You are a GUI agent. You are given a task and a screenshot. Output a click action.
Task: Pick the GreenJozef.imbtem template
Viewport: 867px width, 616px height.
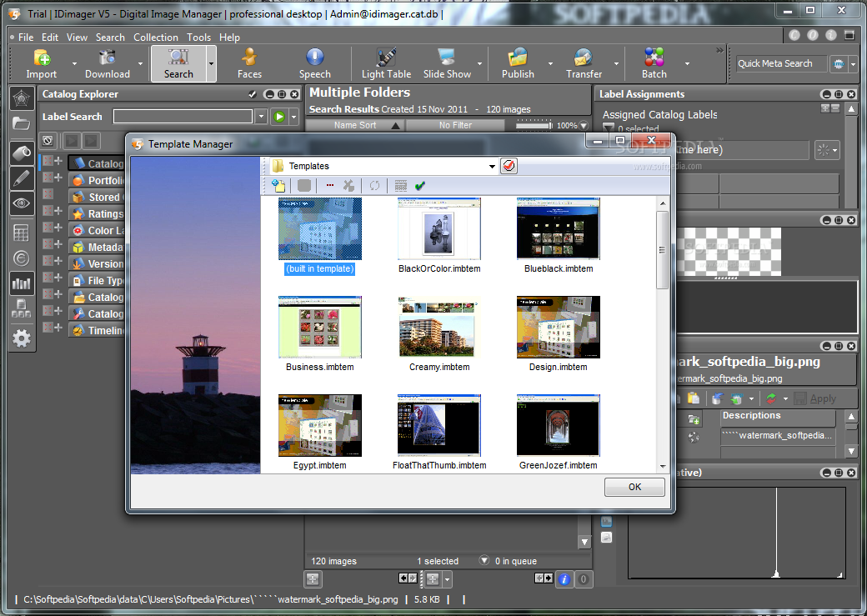(x=559, y=425)
